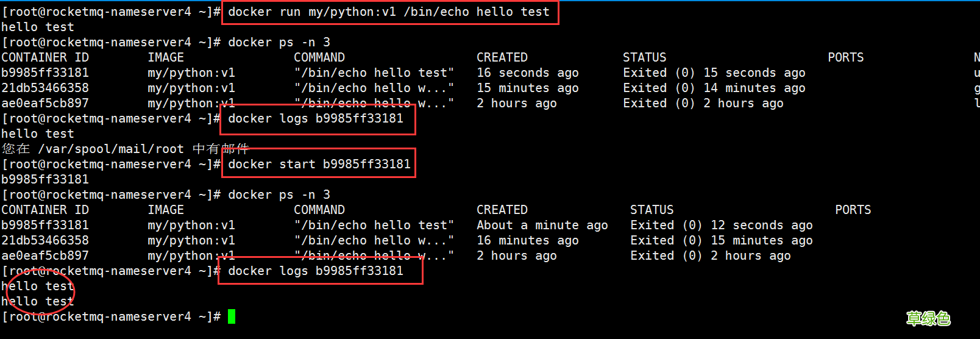
Task: Click container ID ae0eaf5cb897 in the second table
Action: click(x=45, y=255)
